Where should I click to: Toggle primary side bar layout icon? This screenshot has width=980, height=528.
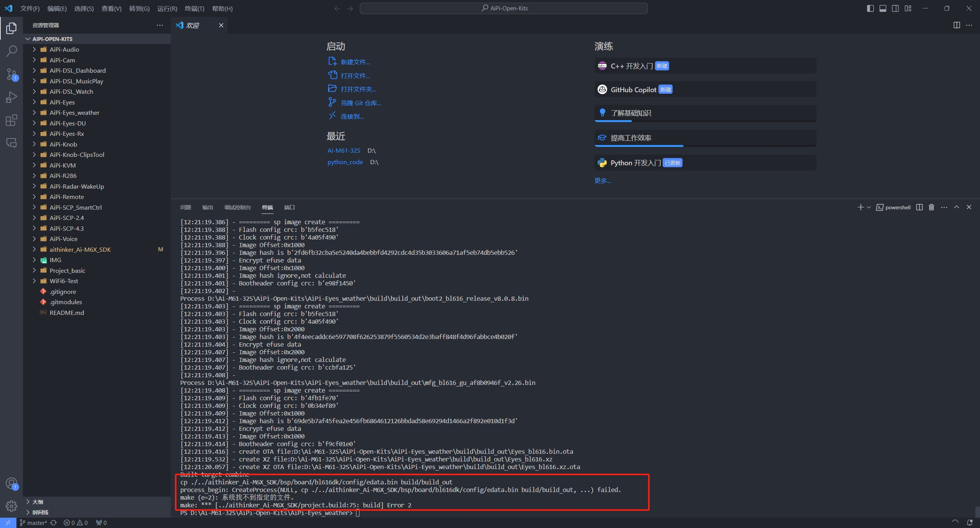pos(870,8)
